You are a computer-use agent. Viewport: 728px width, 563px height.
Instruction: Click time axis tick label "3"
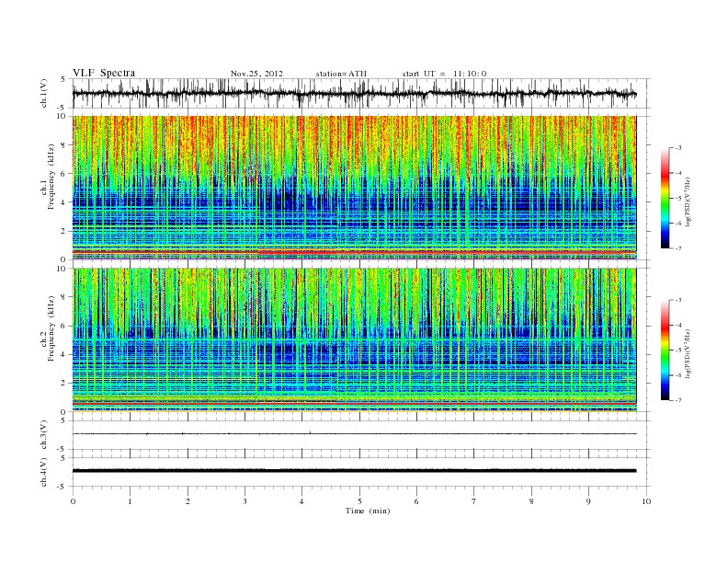coord(245,501)
